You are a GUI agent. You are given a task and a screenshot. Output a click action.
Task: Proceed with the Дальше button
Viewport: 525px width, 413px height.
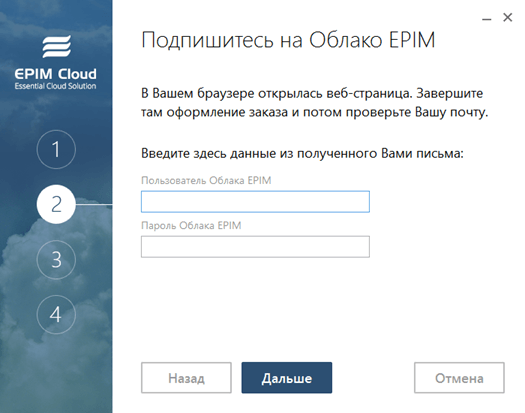point(287,377)
